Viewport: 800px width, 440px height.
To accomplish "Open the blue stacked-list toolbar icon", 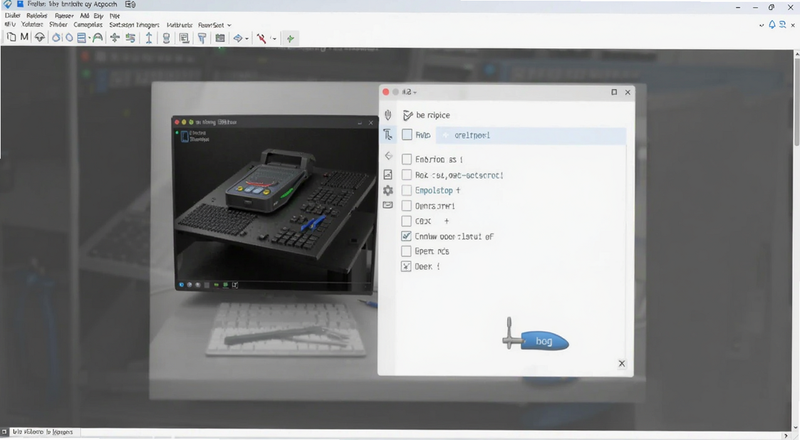I will [81, 38].
